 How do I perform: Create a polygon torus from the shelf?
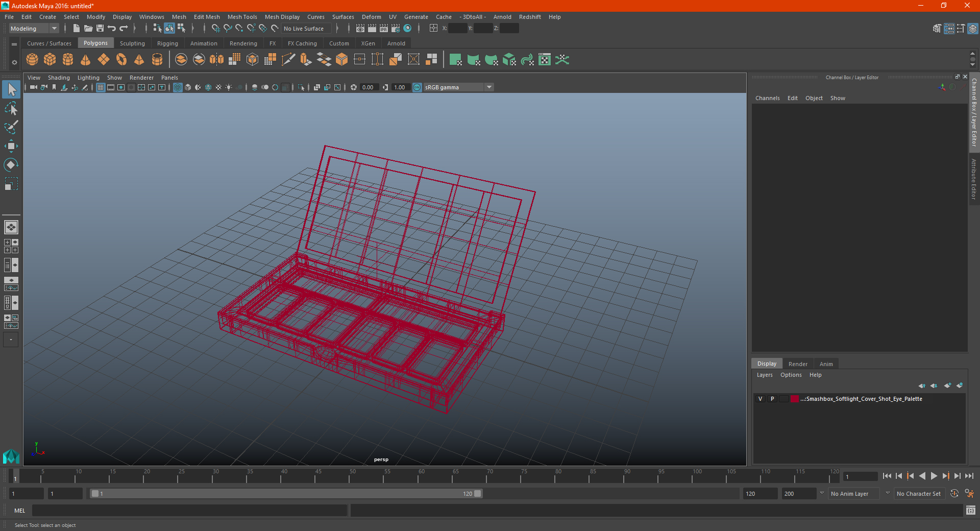pos(121,60)
